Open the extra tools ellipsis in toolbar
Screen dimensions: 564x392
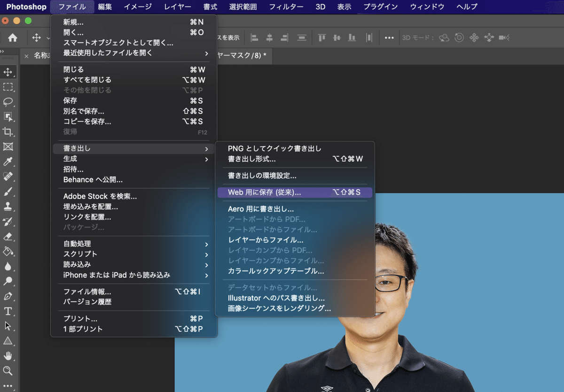click(x=8, y=386)
